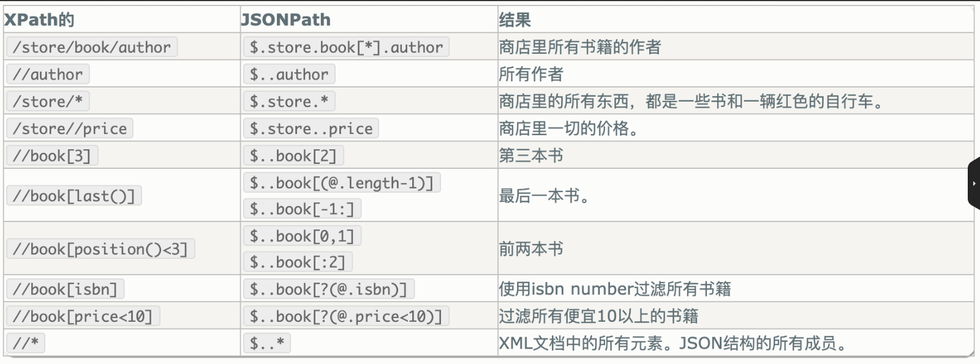Click the $..book[?(@.price<10)] code
Viewport: 980px width, 364px height.
[x=346, y=316]
